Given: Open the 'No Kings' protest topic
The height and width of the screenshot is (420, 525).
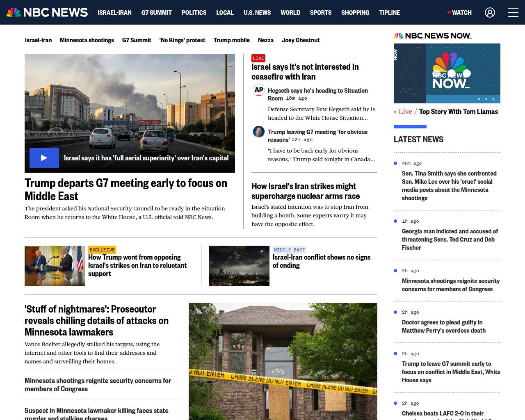Looking at the screenshot, I should pyautogui.click(x=182, y=40).
